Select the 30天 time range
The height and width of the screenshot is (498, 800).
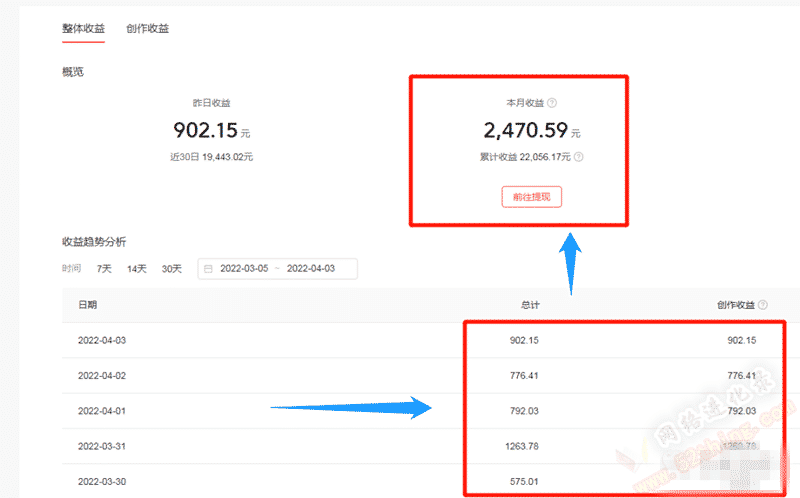pyautogui.click(x=171, y=269)
